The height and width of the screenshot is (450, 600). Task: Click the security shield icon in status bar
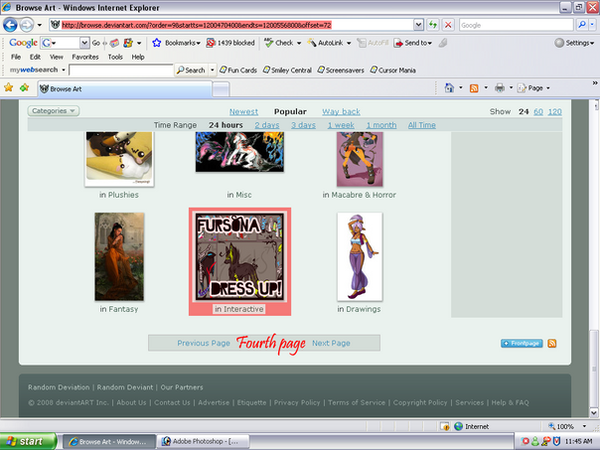pos(445,426)
